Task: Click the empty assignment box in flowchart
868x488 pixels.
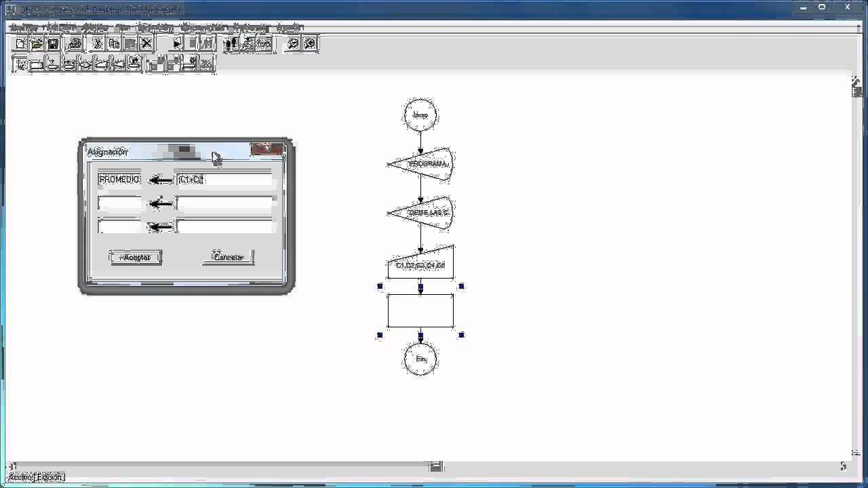Action: (x=420, y=310)
